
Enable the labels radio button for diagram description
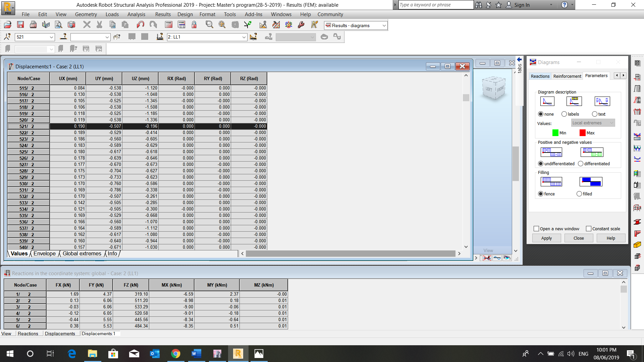click(564, 114)
